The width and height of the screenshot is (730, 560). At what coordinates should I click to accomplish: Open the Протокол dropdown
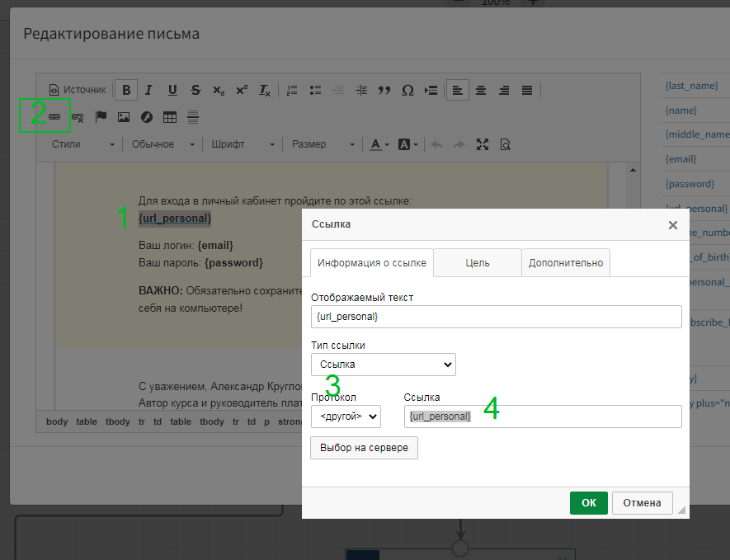tap(346, 416)
